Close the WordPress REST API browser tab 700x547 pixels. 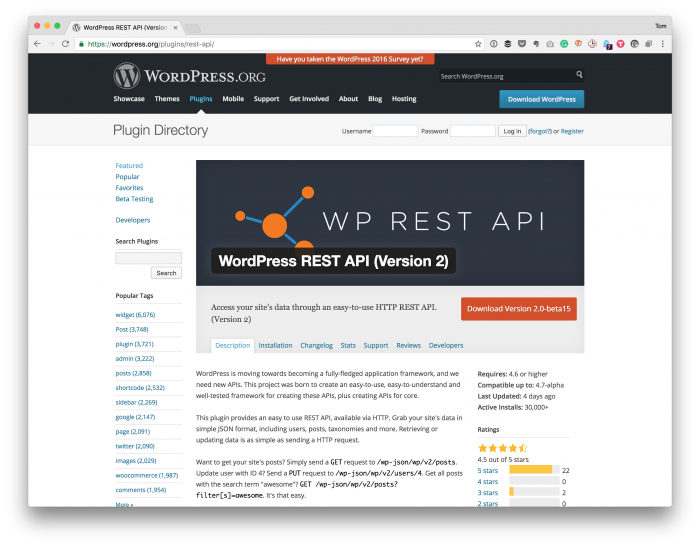(175, 27)
